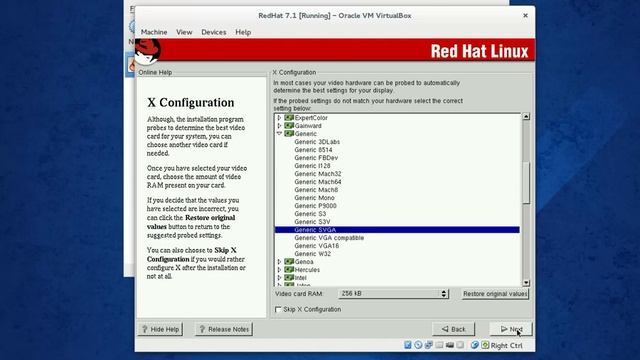
Task: Expand the Intel tree node
Action: (x=280, y=278)
